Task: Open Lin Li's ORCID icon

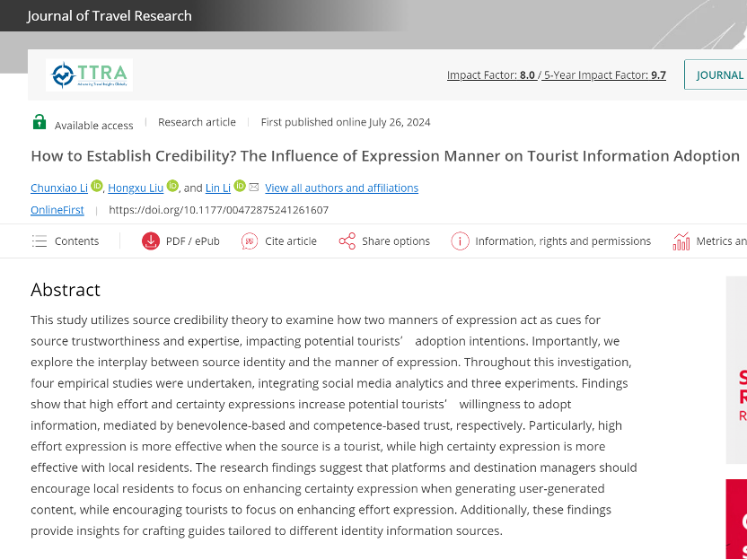Action: point(240,187)
